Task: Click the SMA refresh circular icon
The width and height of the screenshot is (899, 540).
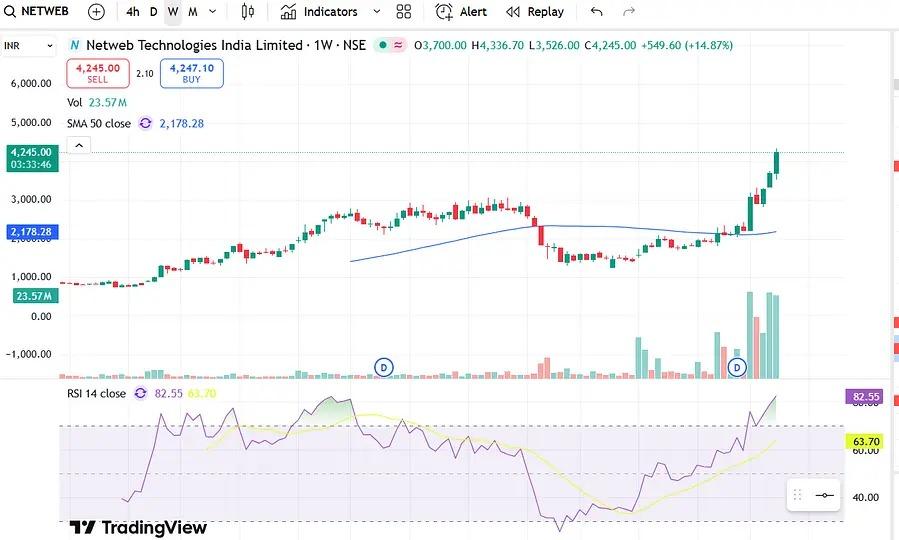Action: coord(146,123)
